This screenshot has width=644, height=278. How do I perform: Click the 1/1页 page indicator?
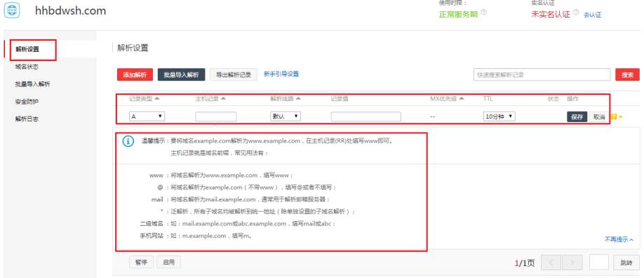click(x=525, y=263)
